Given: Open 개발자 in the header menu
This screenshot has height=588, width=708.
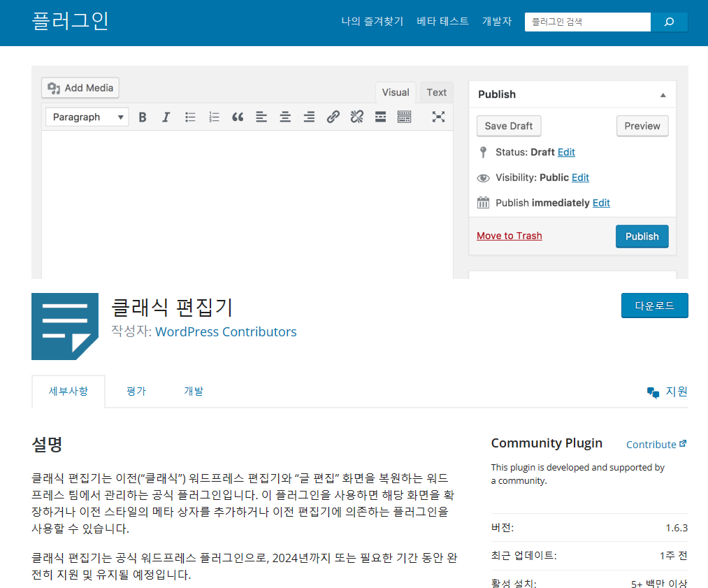Looking at the screenshot, I should [497, 21].
